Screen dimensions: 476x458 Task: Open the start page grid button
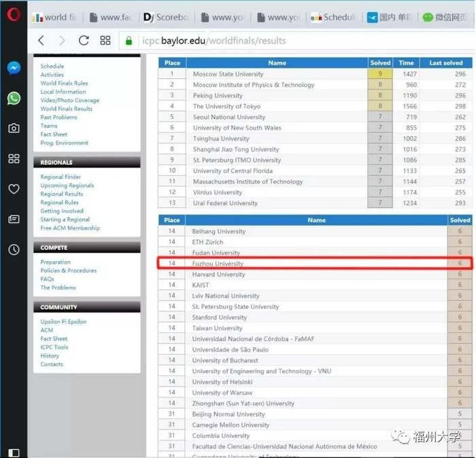[105, 40]
